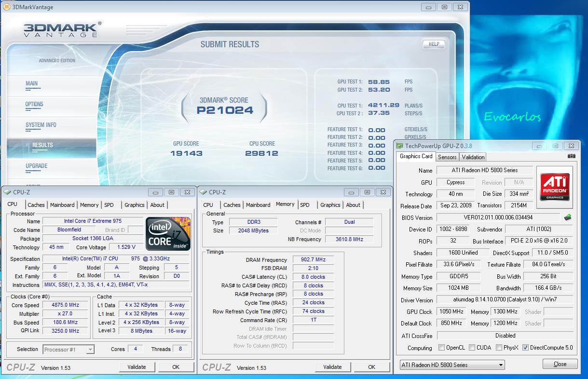Click the Driver Version field in GPU-Z
The image size is (588, 379).
coord(505,300)
